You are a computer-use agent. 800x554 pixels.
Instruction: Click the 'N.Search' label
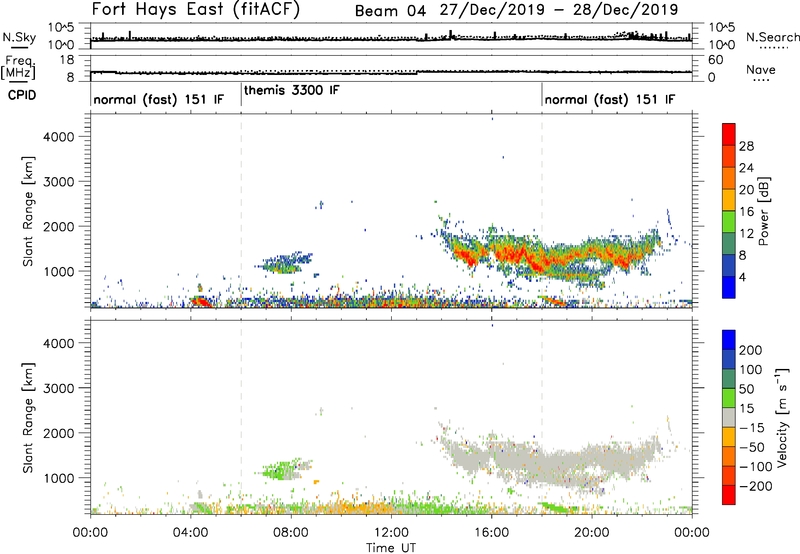click(x=772, y=37)
